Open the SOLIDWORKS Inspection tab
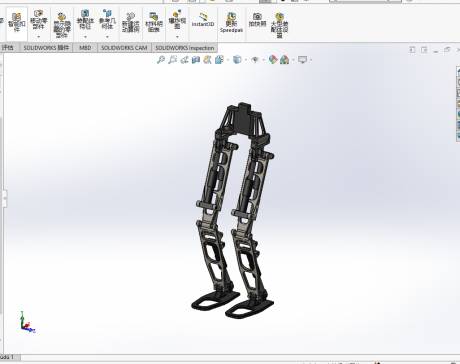Viewport: 460px width, 364px height. pyautogui.click(x=185, y=48)
